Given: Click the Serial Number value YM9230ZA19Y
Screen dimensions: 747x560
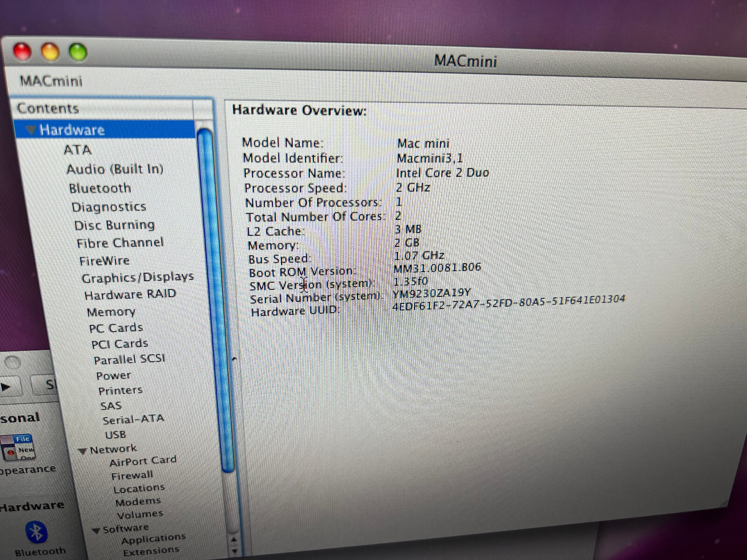Looking at the screenshot, I should [x=431, y=293].
